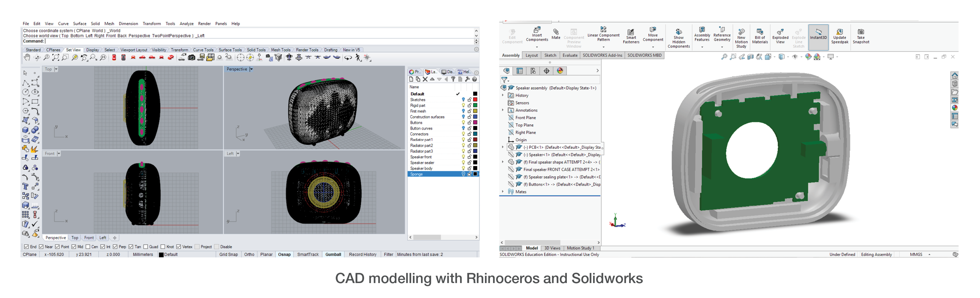Toggle the Mid osnap checkbox
The height and width of the screenshot is (298, 980).
[x=74, y=247]
